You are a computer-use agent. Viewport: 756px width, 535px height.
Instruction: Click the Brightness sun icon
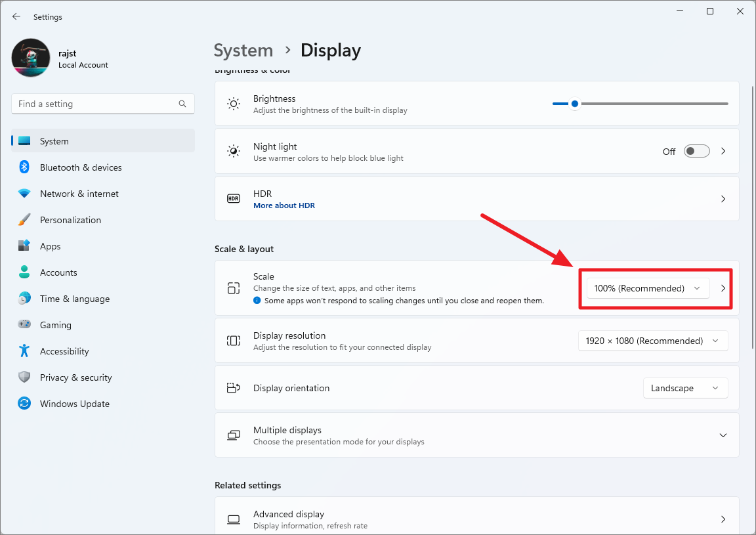[234, 103]
